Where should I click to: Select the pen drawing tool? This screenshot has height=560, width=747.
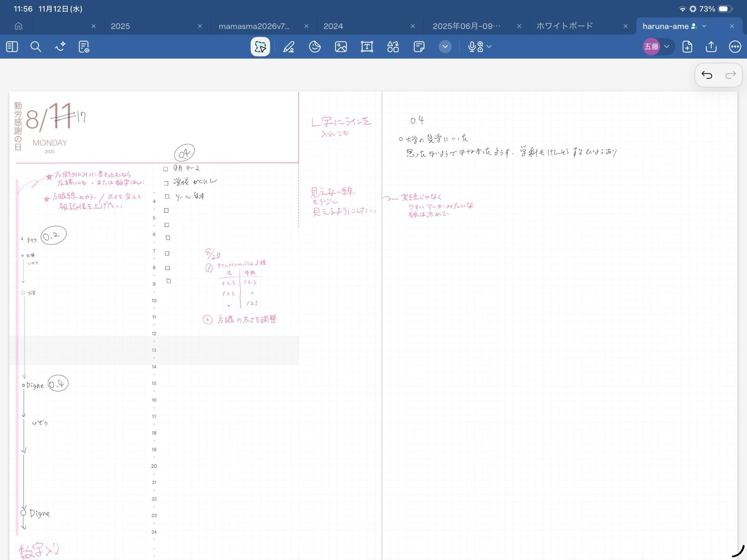(x=289, y=47)
